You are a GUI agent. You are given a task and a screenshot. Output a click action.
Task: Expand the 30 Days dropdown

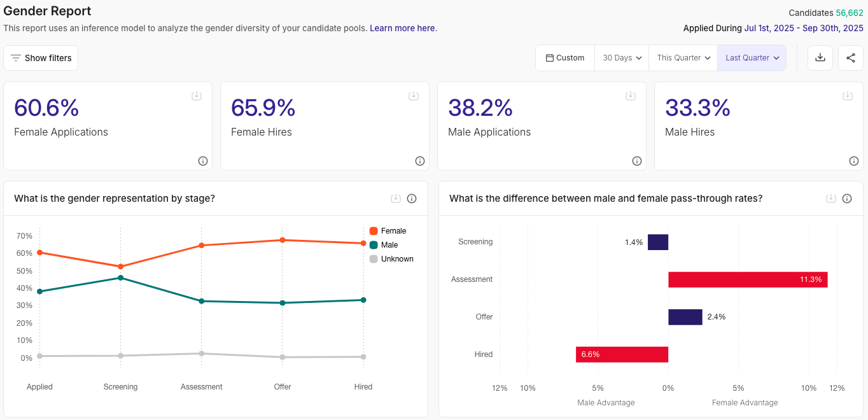[622, 58]
